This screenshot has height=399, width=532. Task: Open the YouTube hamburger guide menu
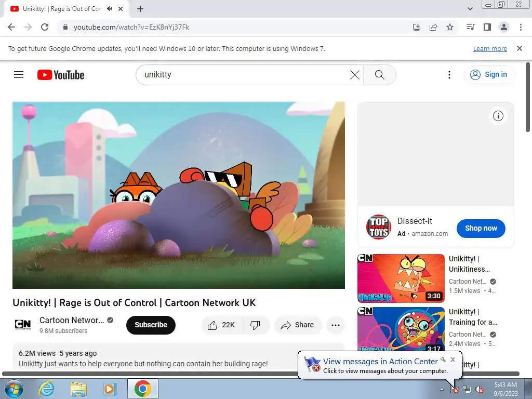[x=19, y=75]
